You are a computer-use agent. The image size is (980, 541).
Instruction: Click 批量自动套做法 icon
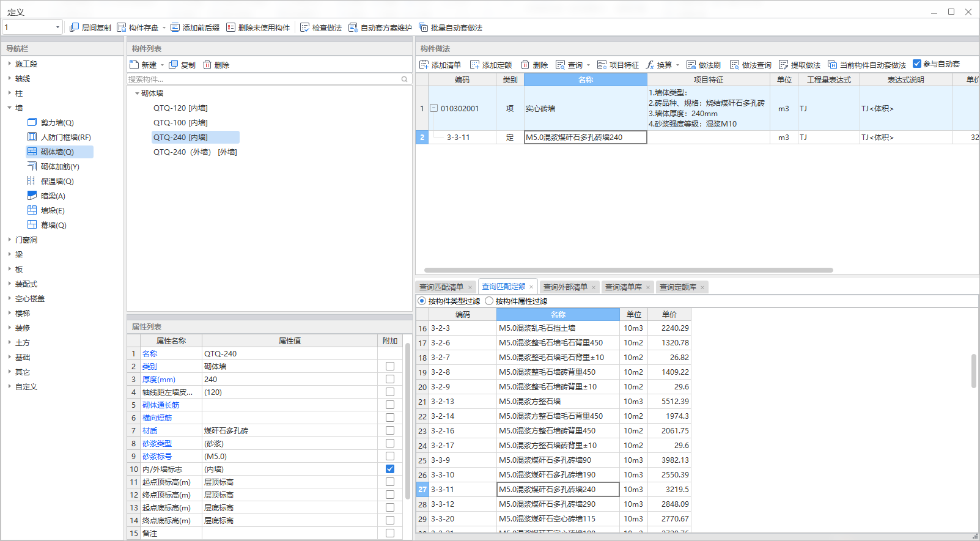[x=423, y=28]
